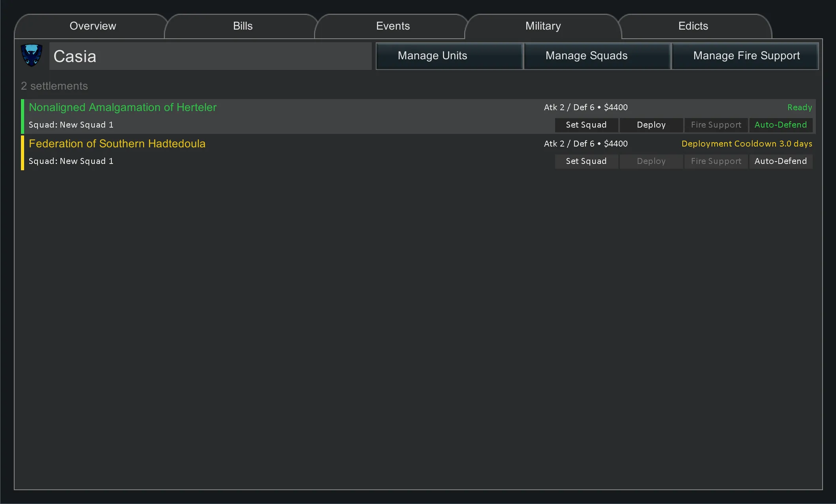Click Deploy on Federation of Southern Hadtedoula
This screenshot has height=504, width=836.
pyautogui.click(x=651, y=161)
